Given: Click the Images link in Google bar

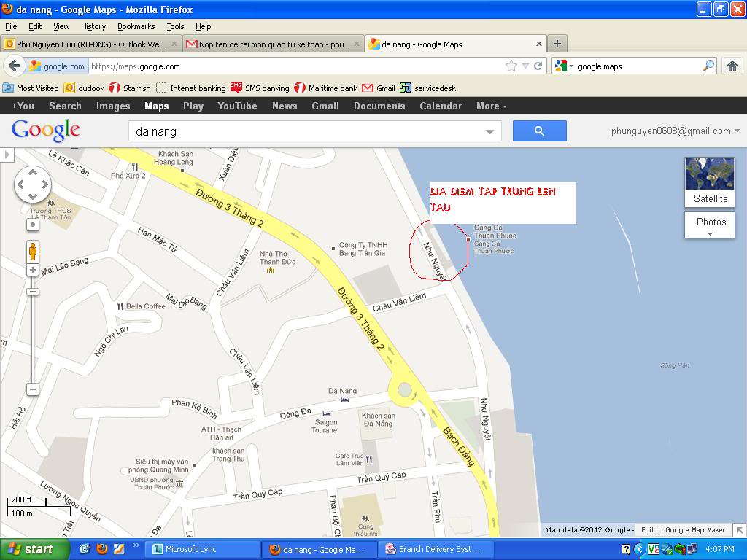Looking at the screenshot, I should tap(113, 106).
